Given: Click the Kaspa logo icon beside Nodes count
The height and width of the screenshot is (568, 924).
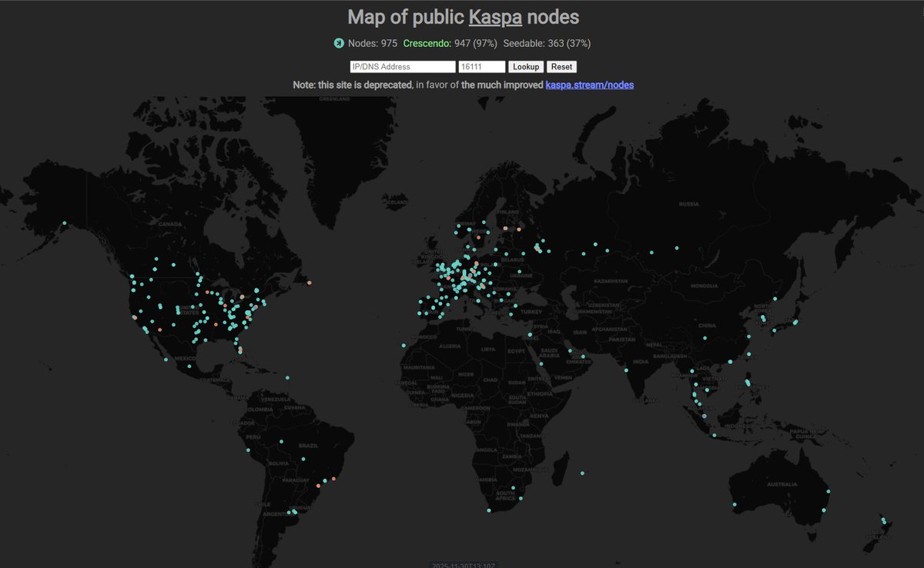Looking at the screenshot, I should pyautogui.click(x=338, y=43).
